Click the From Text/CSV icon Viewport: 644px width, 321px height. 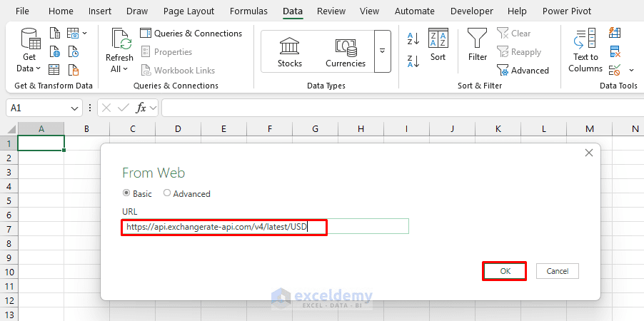[x=55, y=33]
